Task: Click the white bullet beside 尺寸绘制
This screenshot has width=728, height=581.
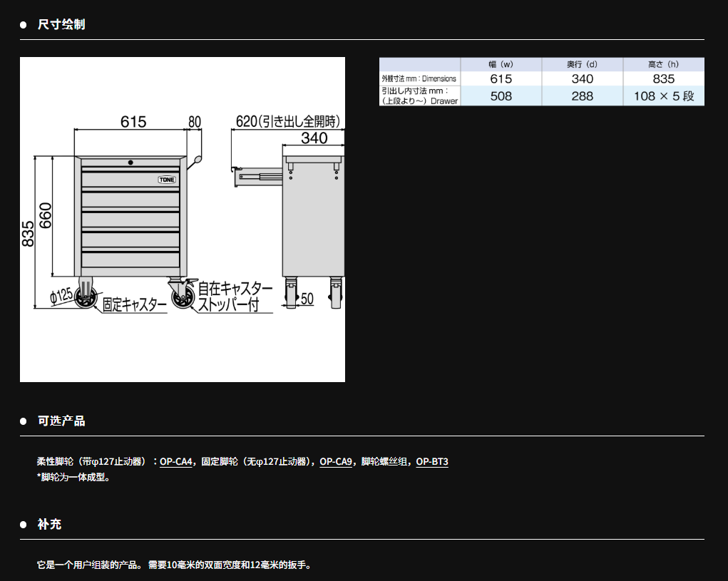Action: (x=24, y=25)
